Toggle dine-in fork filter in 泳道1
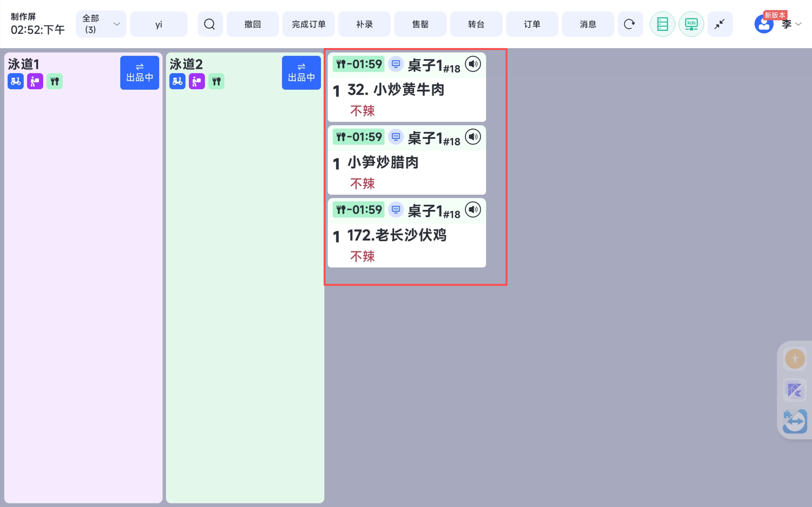This screenshot has height=507, width=812. pos(54,81)
